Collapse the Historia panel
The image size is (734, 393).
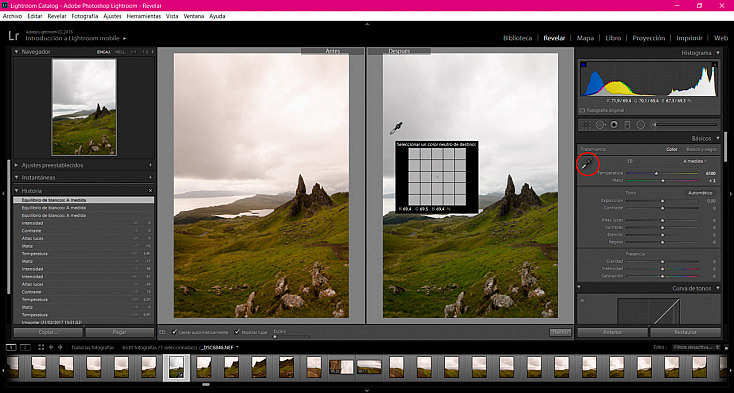(x=17, y=191)
